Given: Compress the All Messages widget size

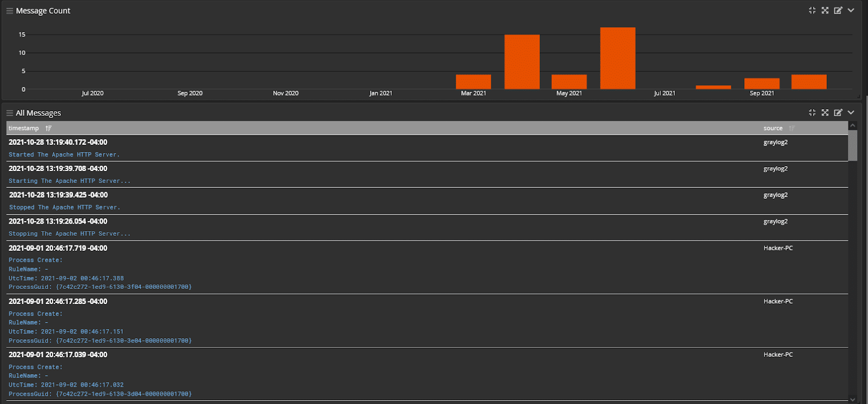Looking at the screenshot, I should (x=812, y=112).
